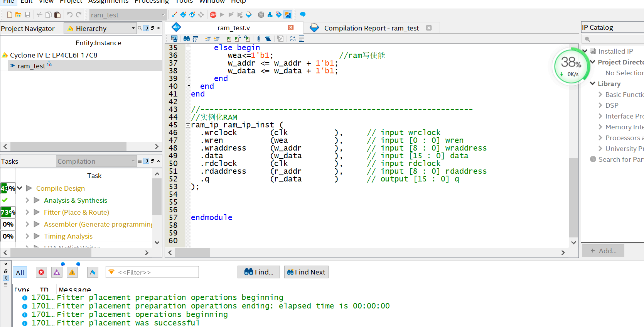
Task: Click the compilation report icon on tab
Action: click(314, 28)
